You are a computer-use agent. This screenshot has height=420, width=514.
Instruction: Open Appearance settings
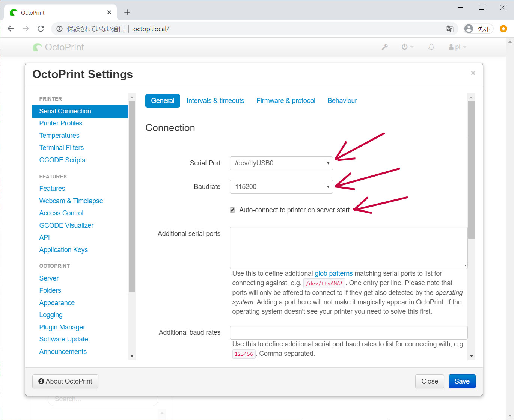pyautogui.click(x=57, y=303)
